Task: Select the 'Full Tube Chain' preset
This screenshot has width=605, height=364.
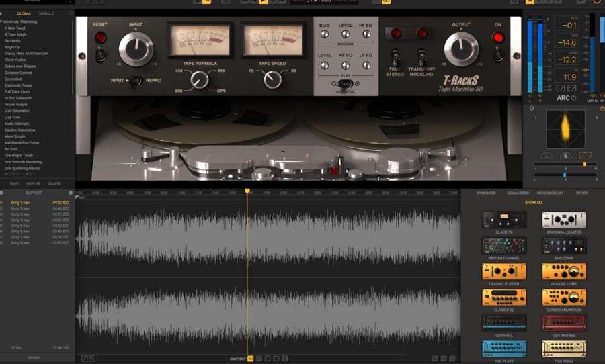Action: point(17,92)
